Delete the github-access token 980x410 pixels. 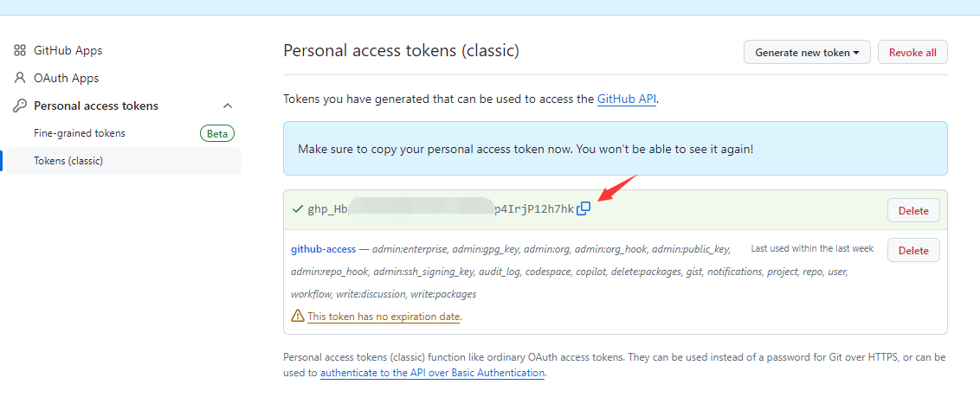coord(912,251)
